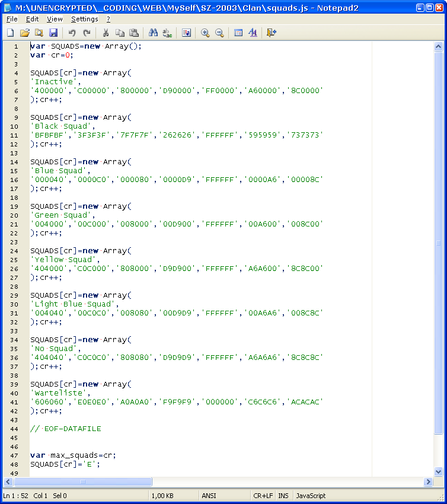The height and width of the screenshot is (504, 447).
Task: Click the 'Green Squad' string on line 20
Action: click(x=61, y=215)
